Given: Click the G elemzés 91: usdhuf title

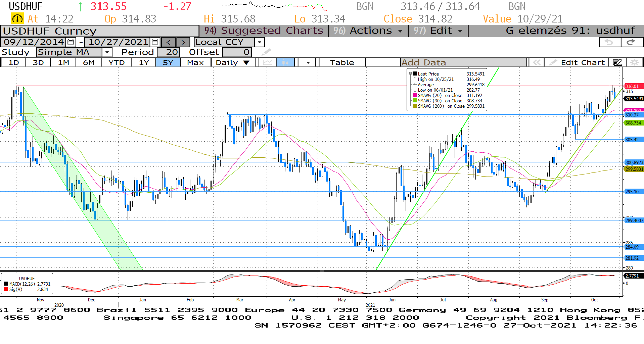Looking at the screenshot, I should point(570,31).
